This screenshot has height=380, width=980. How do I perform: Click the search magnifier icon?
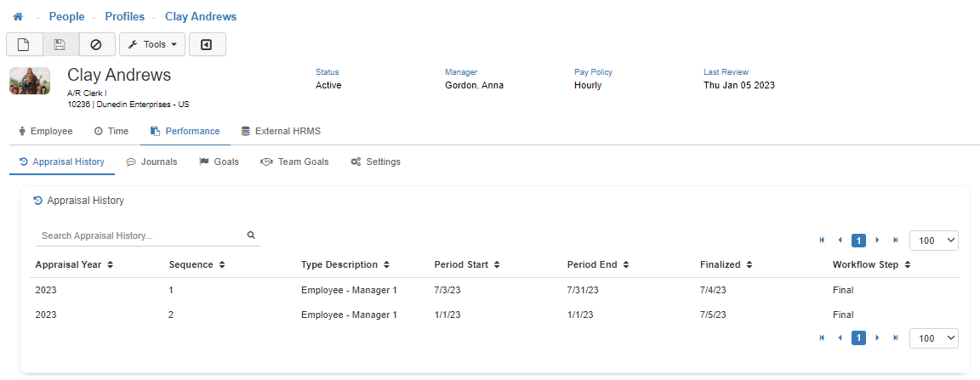click(x=251, y=235)
